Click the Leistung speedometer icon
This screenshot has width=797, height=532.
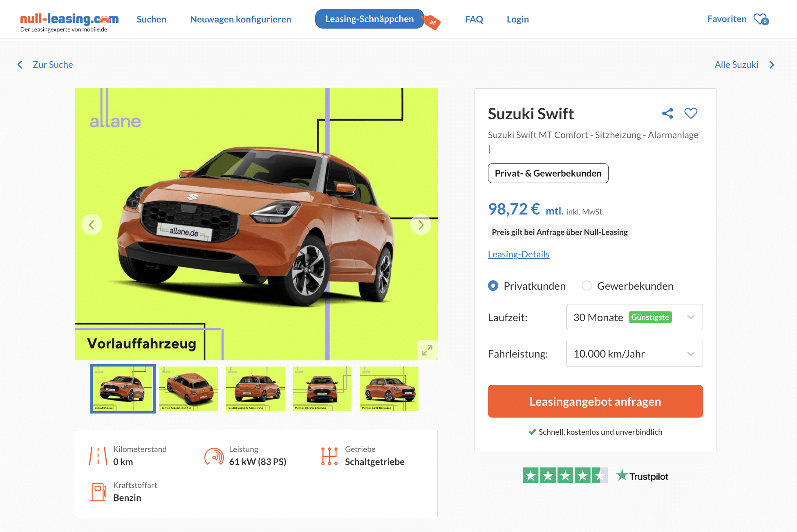[214, 456]
